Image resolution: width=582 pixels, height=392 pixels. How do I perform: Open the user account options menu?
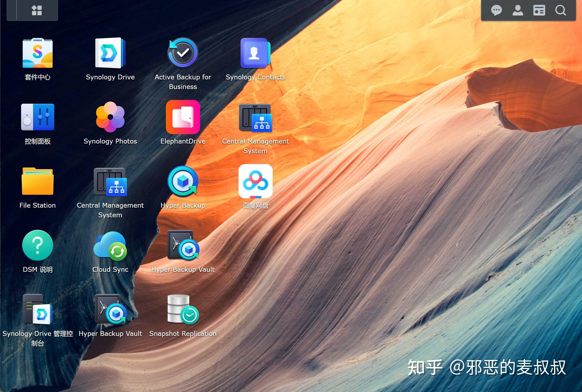[518, 10]
